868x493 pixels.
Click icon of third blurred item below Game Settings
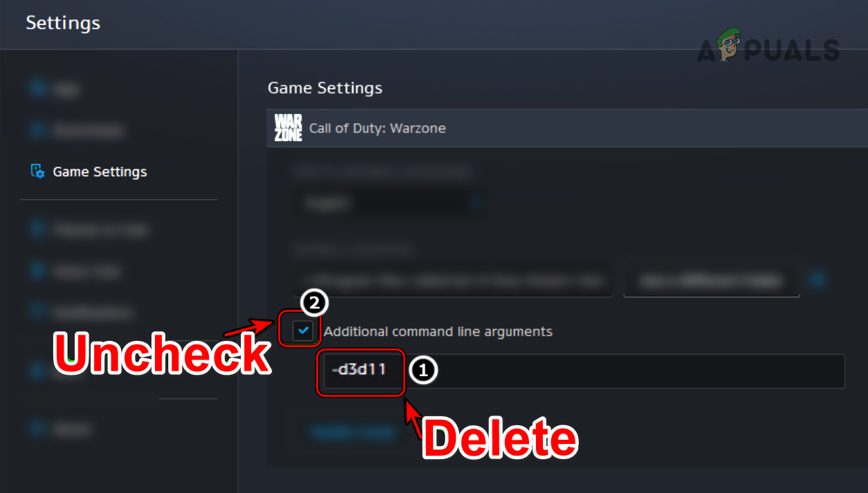37,313
